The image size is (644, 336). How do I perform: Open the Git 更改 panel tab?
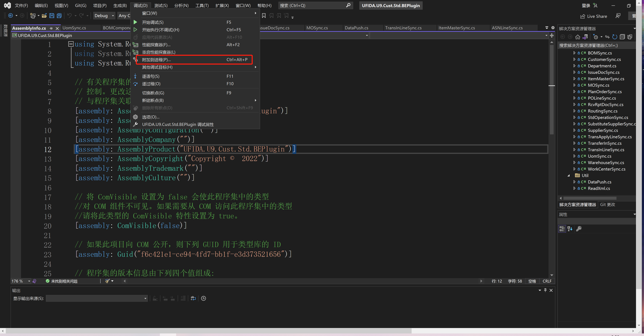(607, 205)
